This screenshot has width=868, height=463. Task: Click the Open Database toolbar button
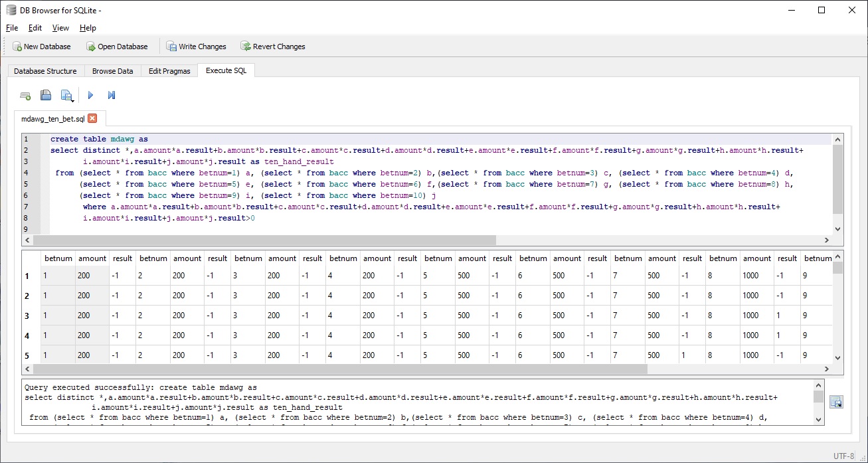pos(117,46)
